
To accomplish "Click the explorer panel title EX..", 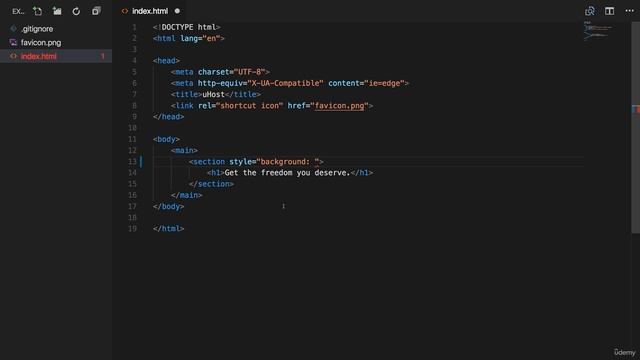I will click(x=18, y=11).
